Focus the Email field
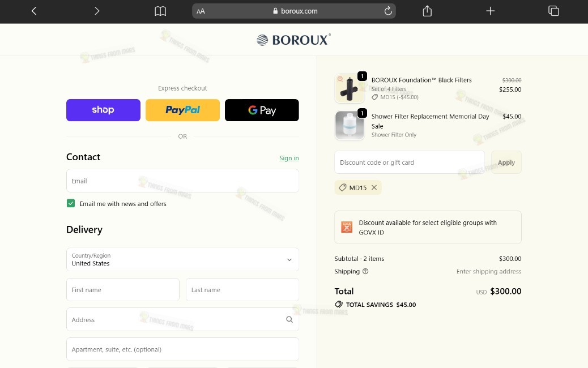Viewport: 588px width, 368px height. 182,181
